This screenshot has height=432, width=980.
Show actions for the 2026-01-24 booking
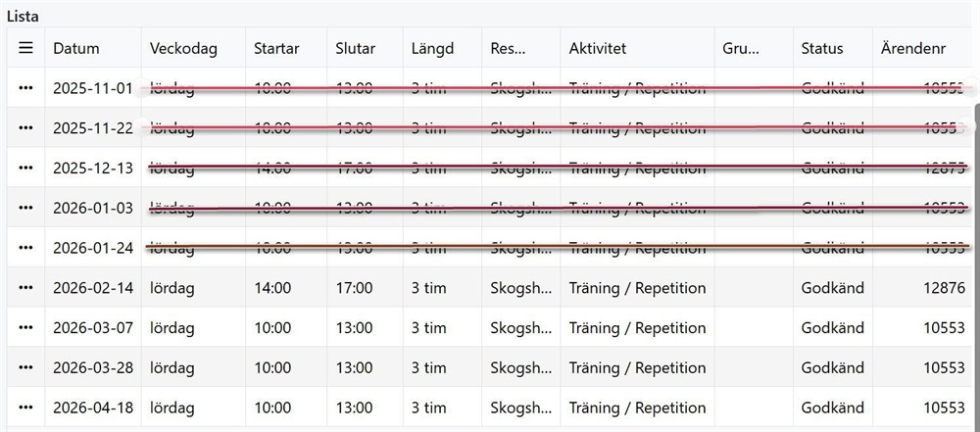pos(25,248)
